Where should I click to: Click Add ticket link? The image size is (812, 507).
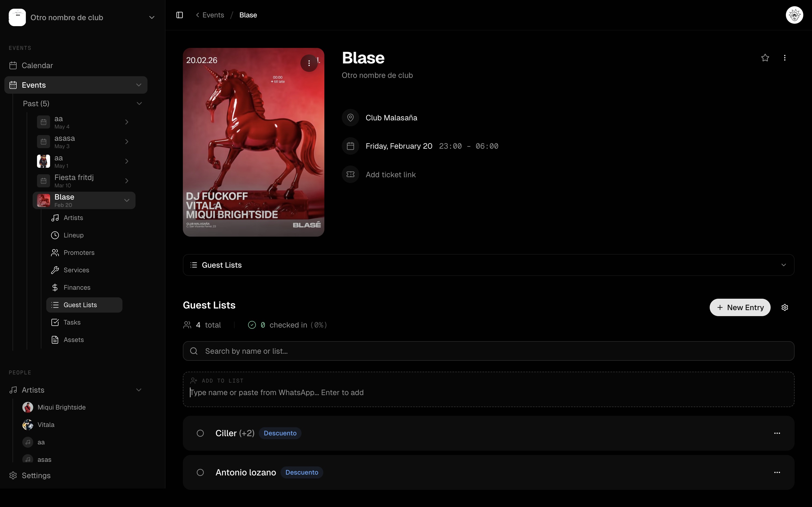[390, 175]
